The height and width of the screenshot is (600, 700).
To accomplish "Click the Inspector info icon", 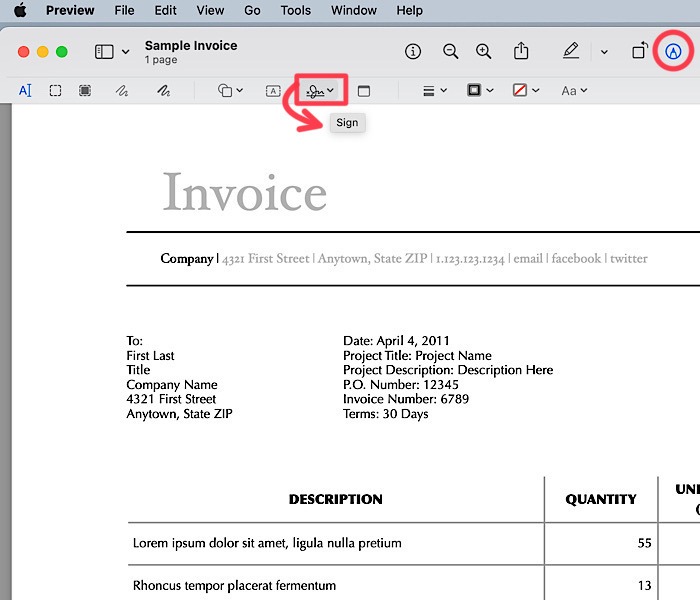I will (x=413, y=51).
